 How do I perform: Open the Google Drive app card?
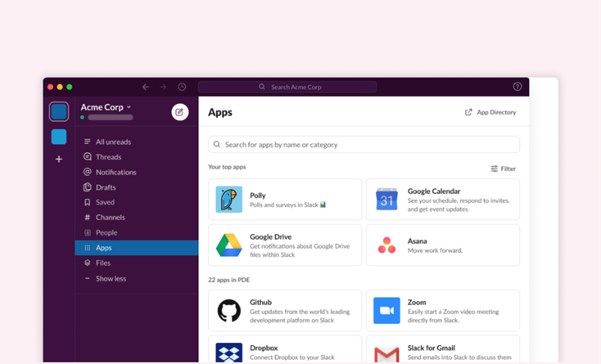[285, 245]
